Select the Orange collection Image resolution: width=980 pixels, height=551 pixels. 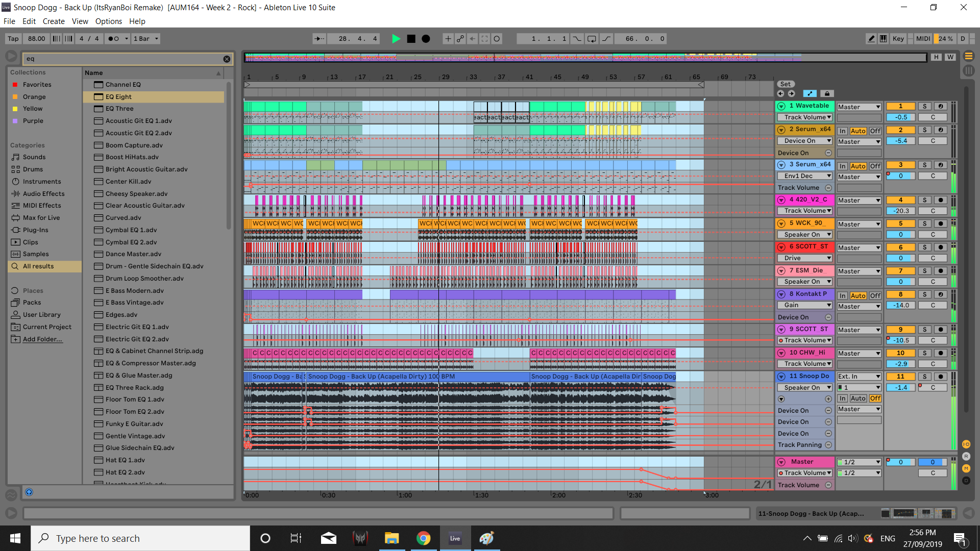tap(34, 97)
